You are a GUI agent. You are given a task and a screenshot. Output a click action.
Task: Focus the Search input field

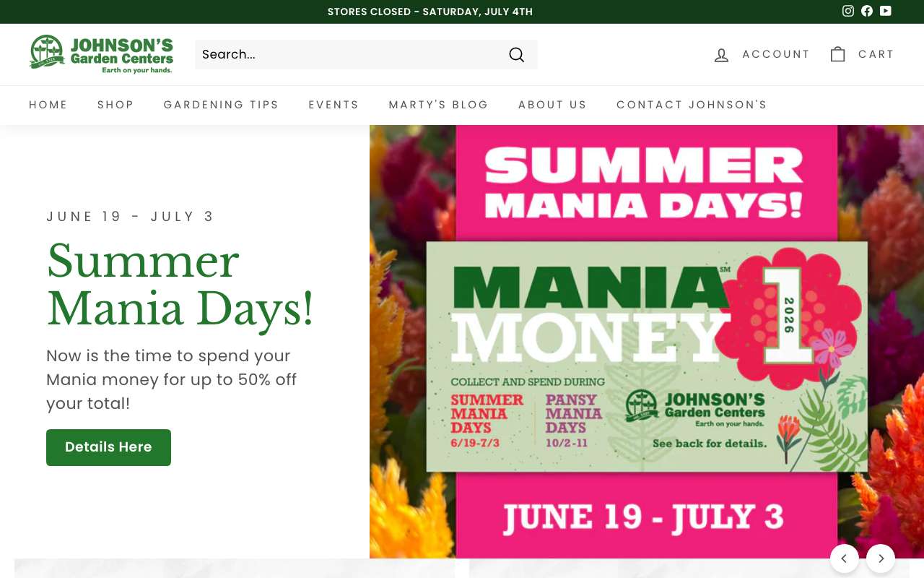350,54
